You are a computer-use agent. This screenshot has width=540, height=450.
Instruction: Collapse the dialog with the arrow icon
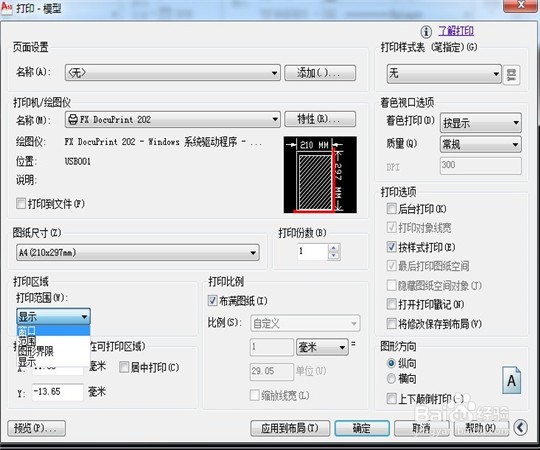[x=520, y=428]
